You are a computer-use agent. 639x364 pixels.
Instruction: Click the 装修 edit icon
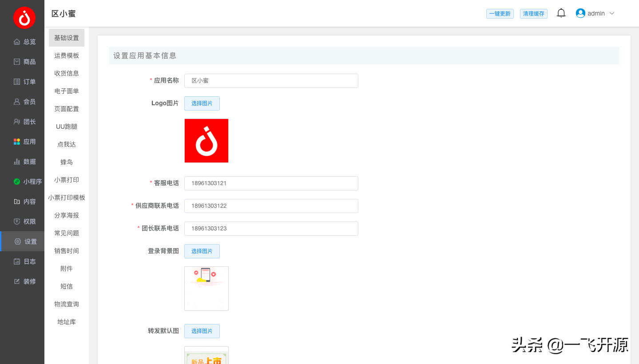coord(17,281)
